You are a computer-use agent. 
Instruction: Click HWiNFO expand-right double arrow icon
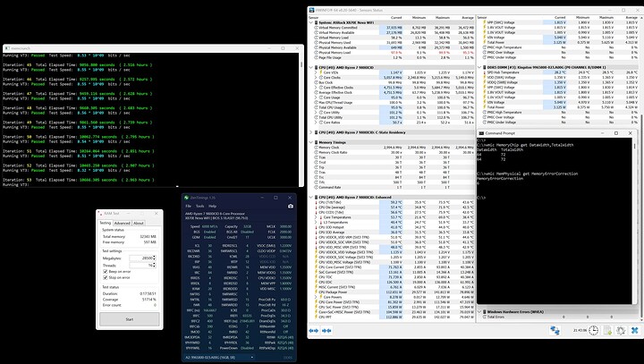(x=327, y=330)
